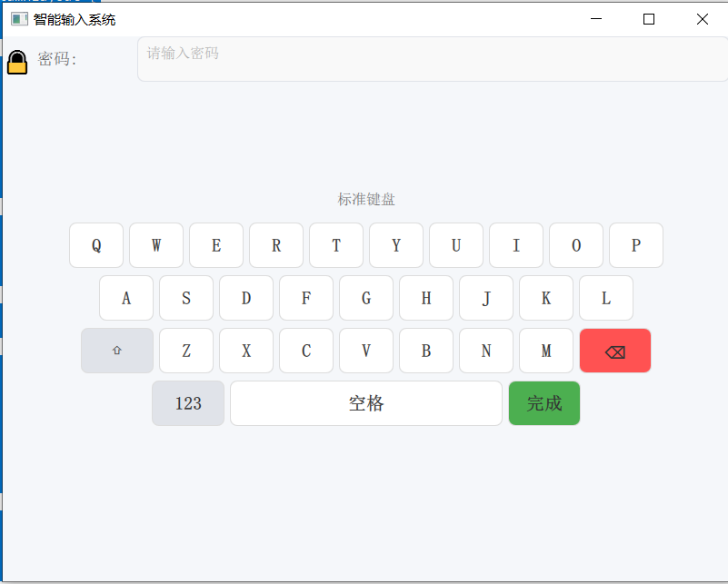Switch to the 123 numeric keyboard

pos(188,403)
